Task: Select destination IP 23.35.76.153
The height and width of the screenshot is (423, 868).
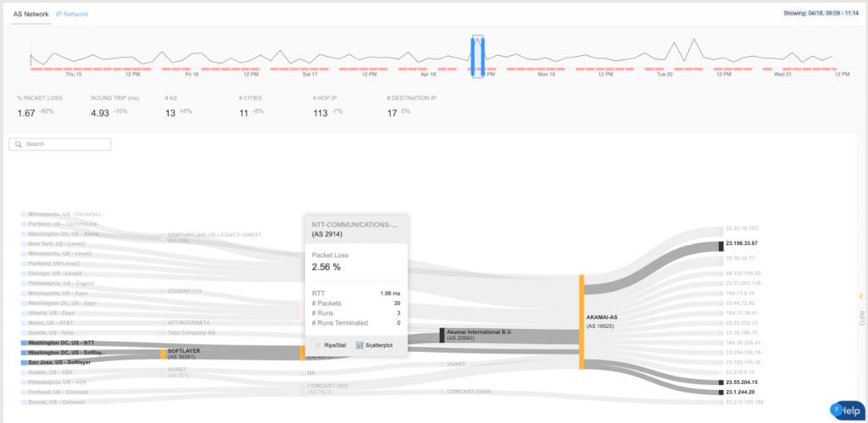Action: click(x=741, y=228)
